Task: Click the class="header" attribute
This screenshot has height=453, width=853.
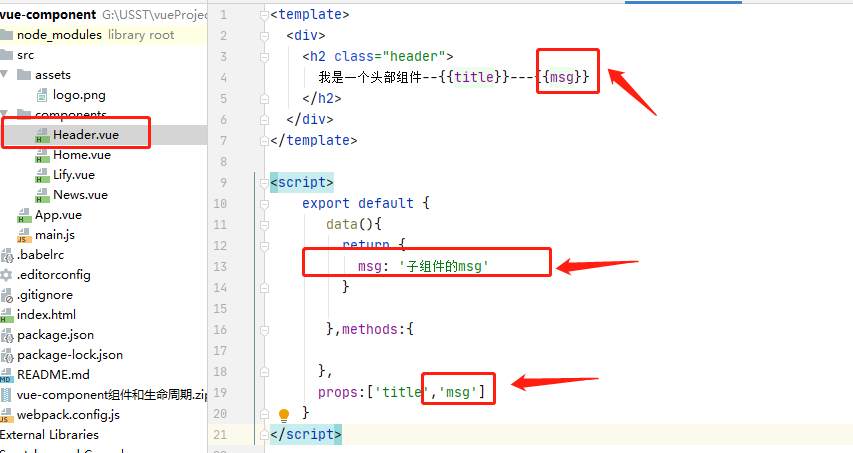Action: (x=390, y=57)
